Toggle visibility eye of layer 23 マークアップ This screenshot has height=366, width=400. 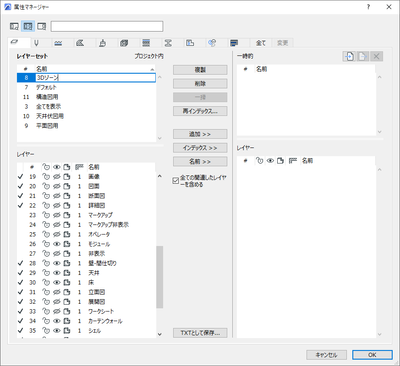pyautogui.click(x=57, y=215)
